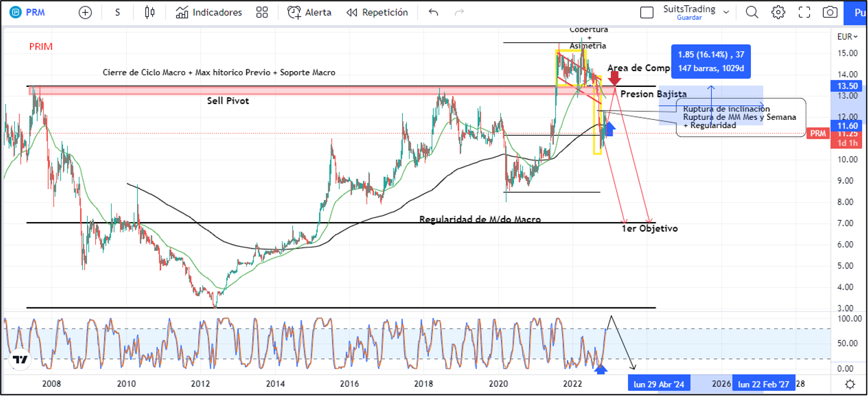Open the Repetición replay mode
868x396 pixels.
pos(377,12)
